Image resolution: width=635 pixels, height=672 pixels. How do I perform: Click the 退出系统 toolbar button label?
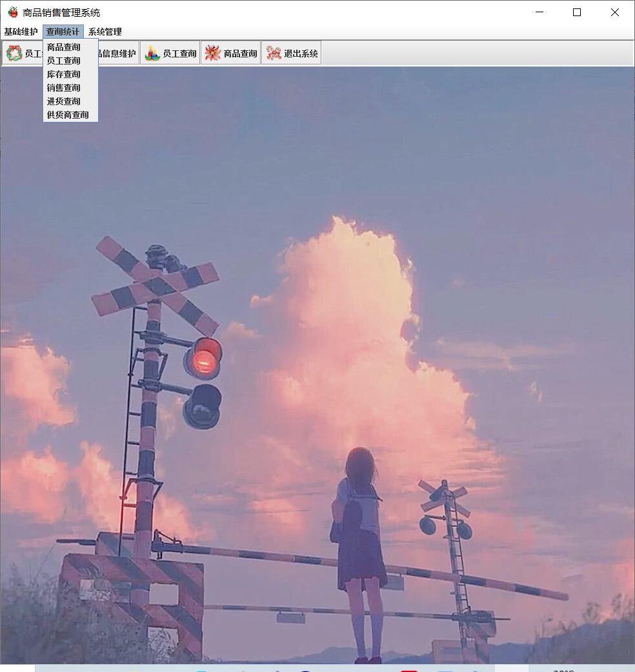click(x=301, y=54)
